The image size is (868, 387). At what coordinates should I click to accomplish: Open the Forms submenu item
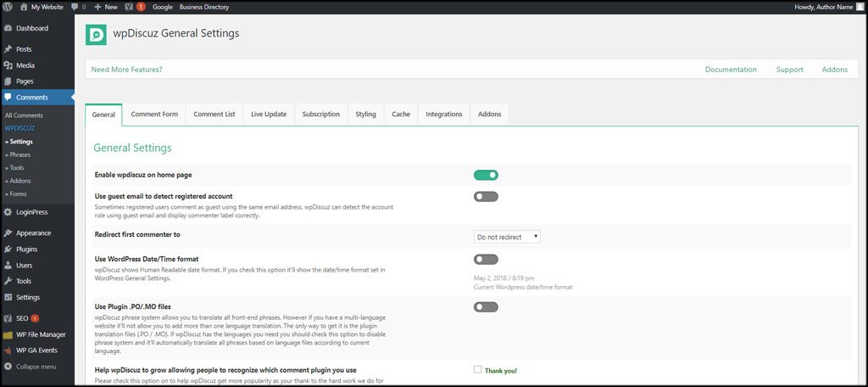pos(16,194)
